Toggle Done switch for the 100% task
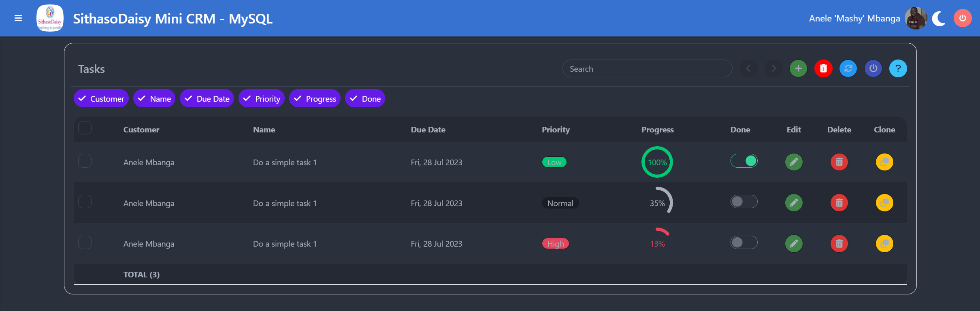The height and width of the screenshot is (311, 980). 744,161
